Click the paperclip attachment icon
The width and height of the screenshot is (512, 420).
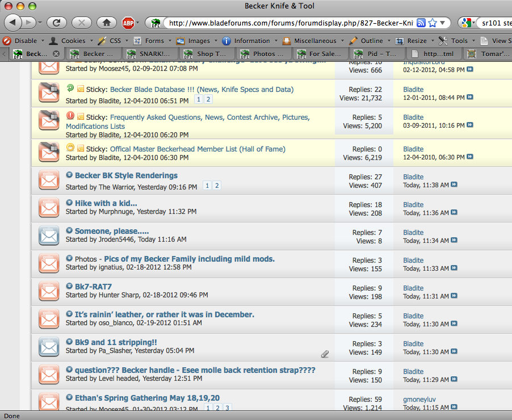[325, 354]
